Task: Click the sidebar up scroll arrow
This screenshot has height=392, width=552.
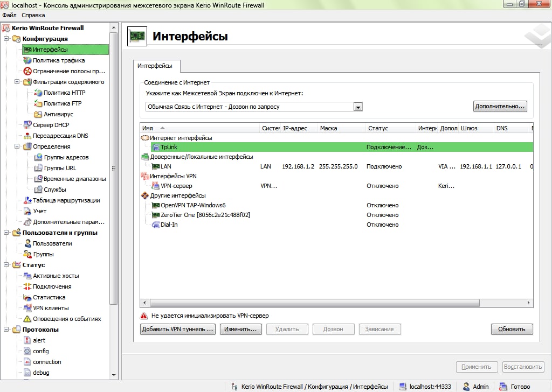Action: (114, 27)
